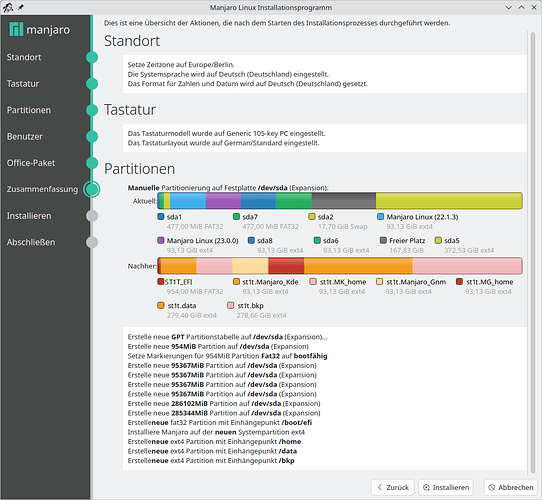Click 'Erstelle neue GPT Partitionstabelle' line
The height and width of the screenshot is (500, 542).
pyautogui.click(x=227, y=337)
